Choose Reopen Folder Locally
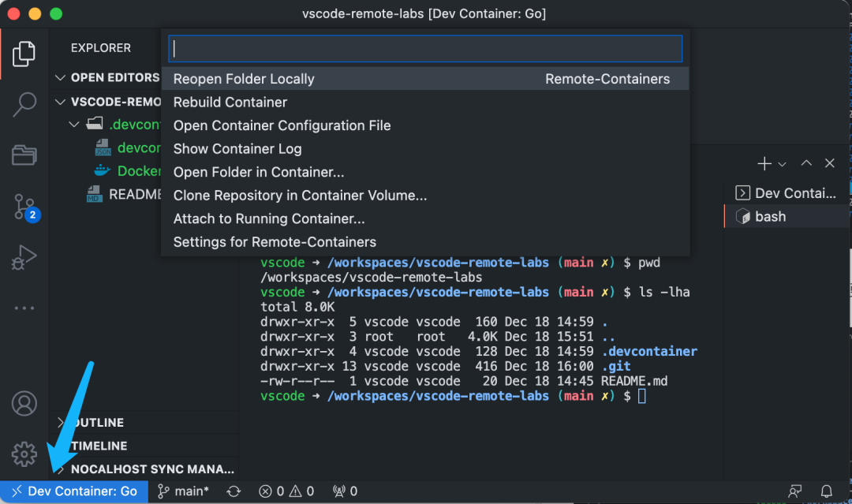Screen dimensions: 852x504 pos(425,79)
